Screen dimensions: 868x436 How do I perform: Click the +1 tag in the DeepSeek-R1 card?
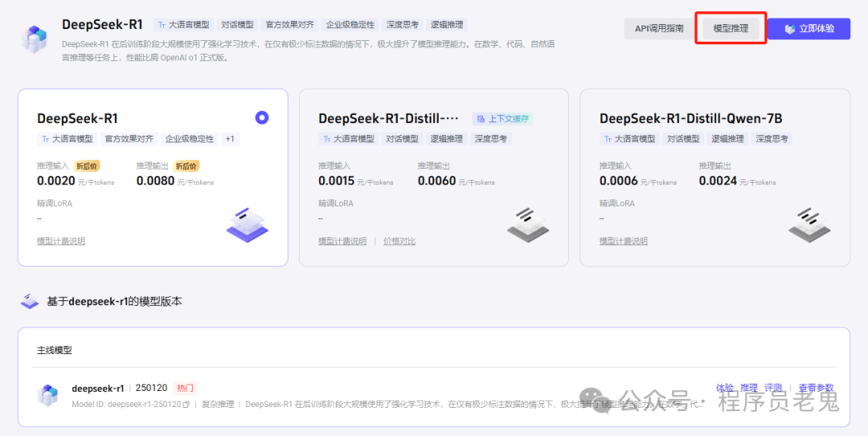pos(231,139)
